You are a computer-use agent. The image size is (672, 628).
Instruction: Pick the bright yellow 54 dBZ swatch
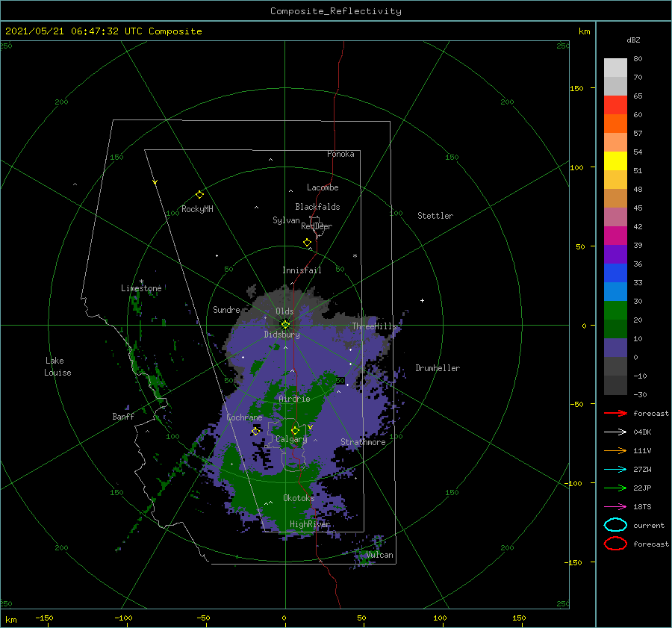615,161
